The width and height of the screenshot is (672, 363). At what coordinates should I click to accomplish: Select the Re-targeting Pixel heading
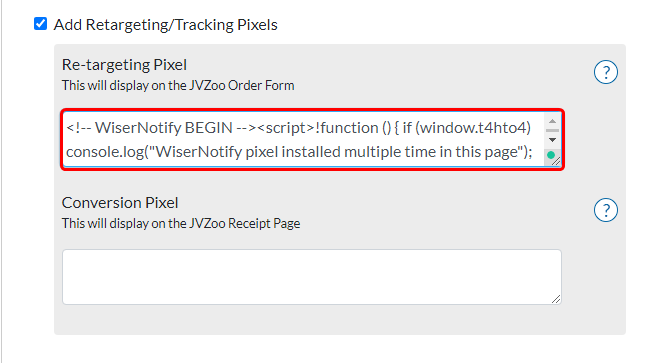pos(124,65)
